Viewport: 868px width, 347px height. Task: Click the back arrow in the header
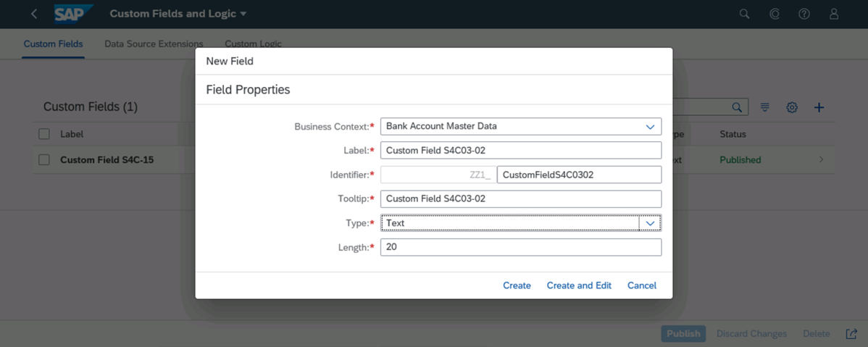[34, 14]
